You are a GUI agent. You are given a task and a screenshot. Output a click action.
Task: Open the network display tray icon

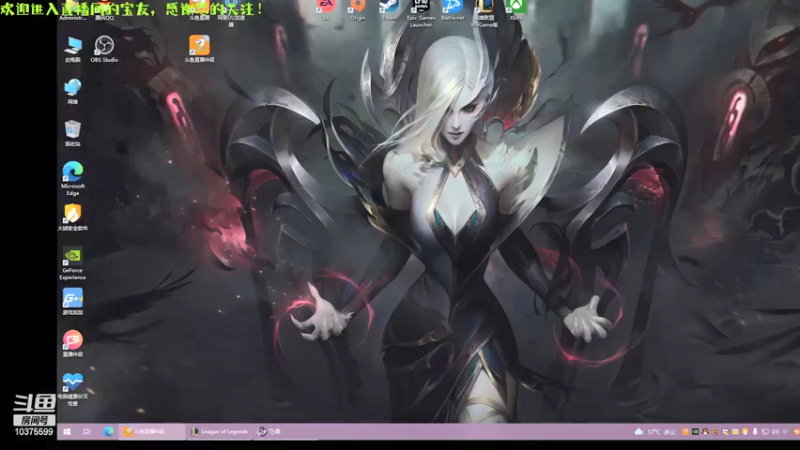point(765,432)
